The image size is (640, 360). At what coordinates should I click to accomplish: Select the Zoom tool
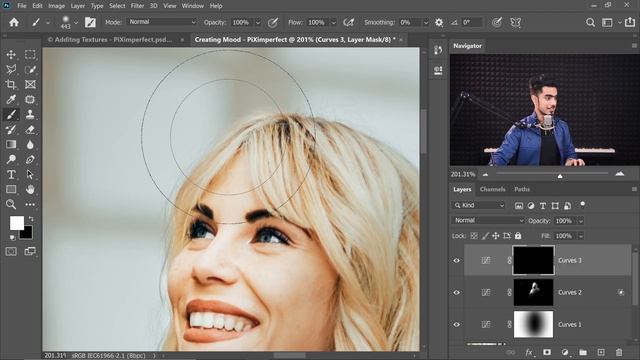pos(11,204)
